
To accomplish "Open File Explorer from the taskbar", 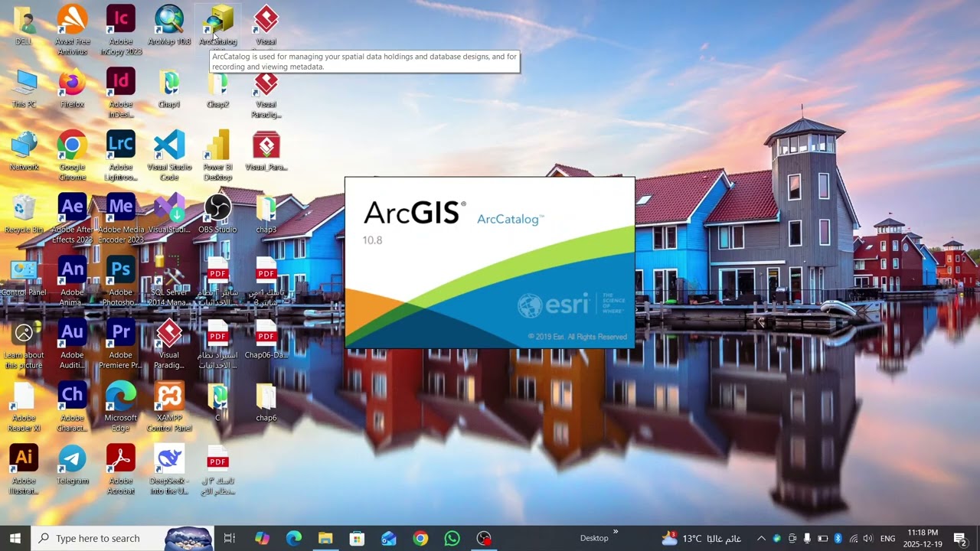I will tap(325, 538).
